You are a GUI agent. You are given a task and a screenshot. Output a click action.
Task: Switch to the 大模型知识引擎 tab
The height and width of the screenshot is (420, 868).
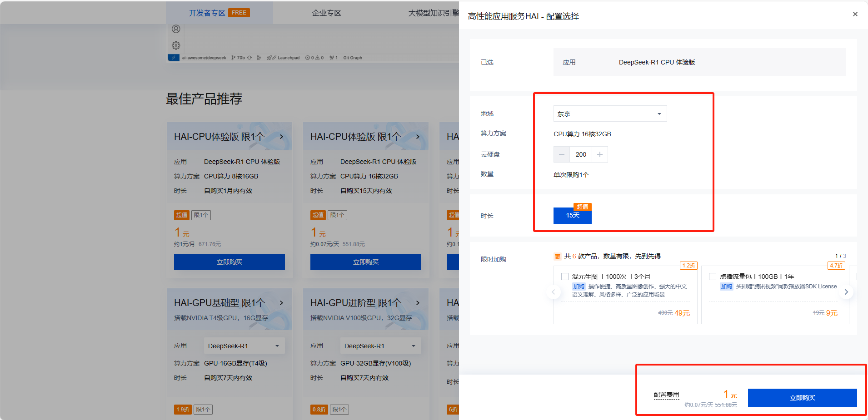(x=434, y=13)
